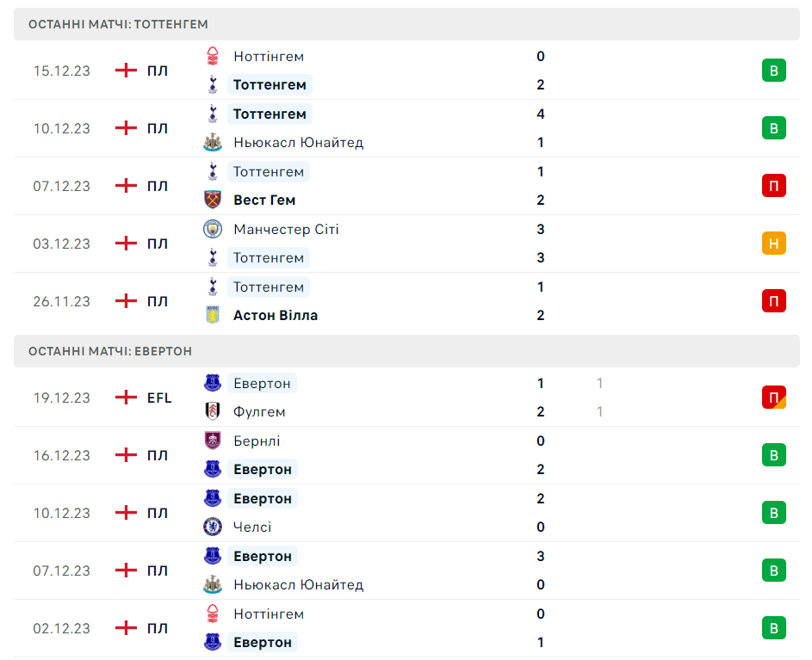This screenshot has height=660, width=812.
Task: Click the West Ham club crest
Action: [x=212, y=200]
